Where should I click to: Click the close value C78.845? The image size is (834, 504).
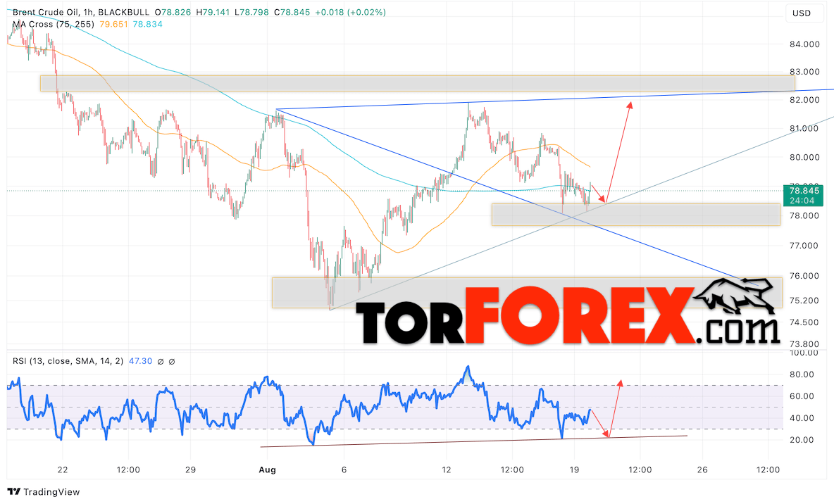(292, 12)
